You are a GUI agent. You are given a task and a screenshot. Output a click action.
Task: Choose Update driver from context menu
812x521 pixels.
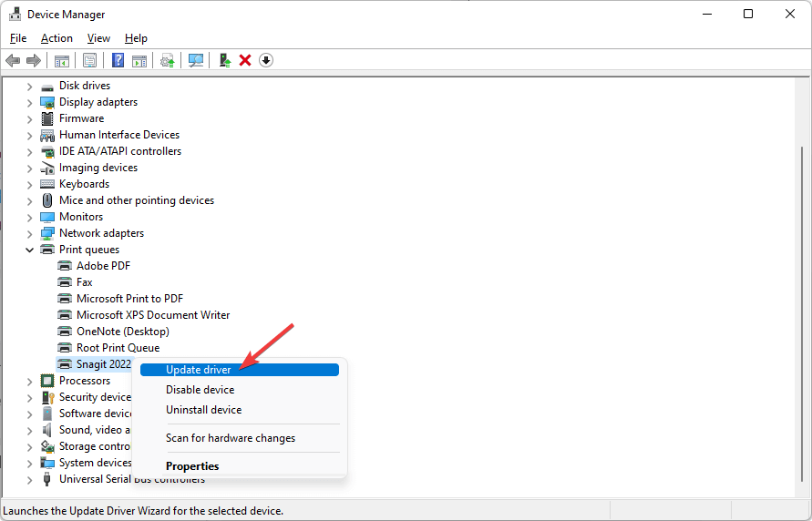coord(240,370)
